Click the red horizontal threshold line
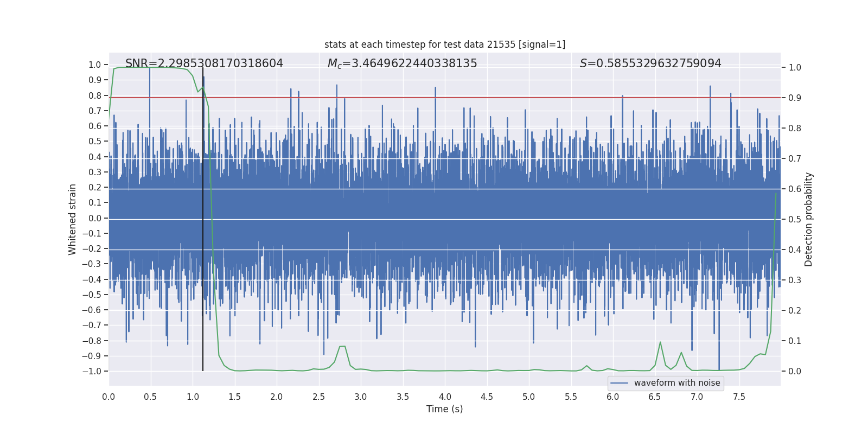Viewport: 868px width, 434px height. 445,98
